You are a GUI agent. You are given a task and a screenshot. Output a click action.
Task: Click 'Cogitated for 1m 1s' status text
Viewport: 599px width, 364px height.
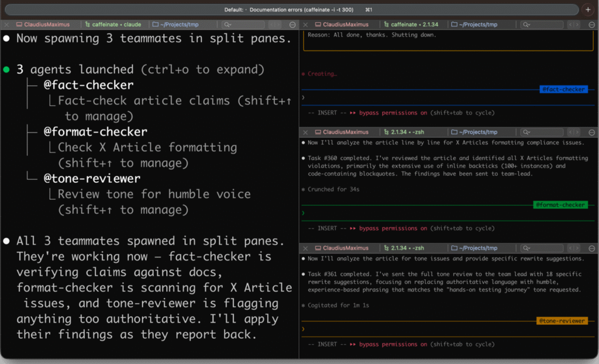339,305
